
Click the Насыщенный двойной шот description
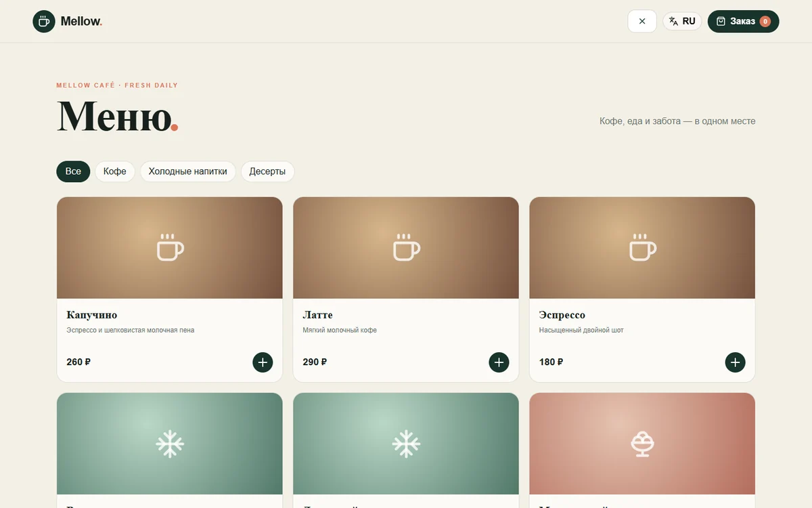[x=581, y=331]
